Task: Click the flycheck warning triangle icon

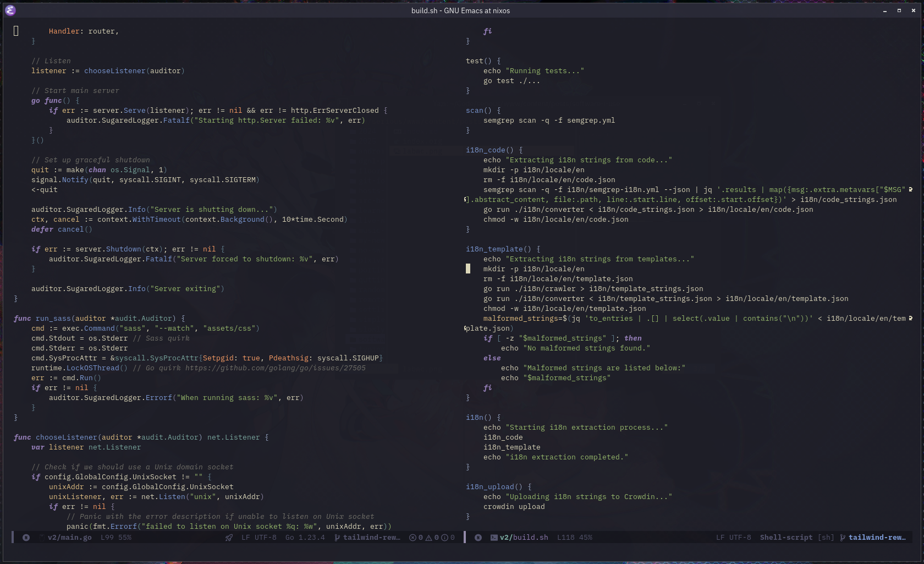Action: pos(428,538)
